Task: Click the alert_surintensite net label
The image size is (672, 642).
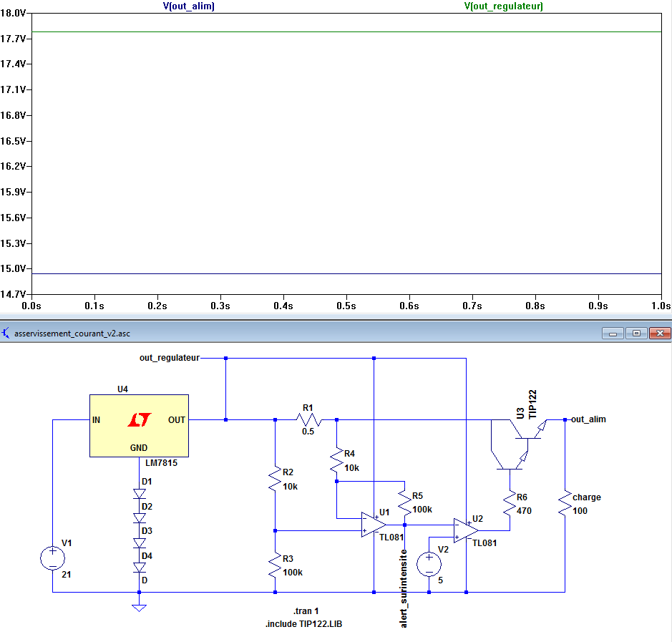Action: pyautogui.click(x=404, y=589)
